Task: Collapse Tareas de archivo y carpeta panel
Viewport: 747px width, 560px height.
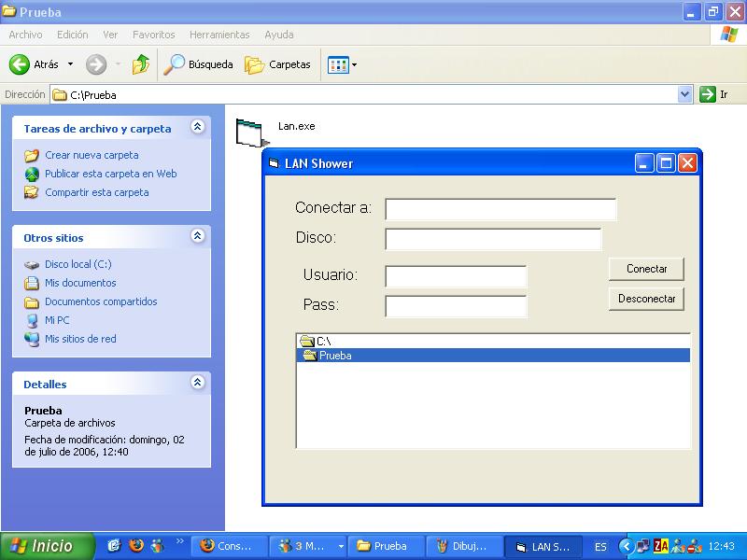Action: coord(197,127)
